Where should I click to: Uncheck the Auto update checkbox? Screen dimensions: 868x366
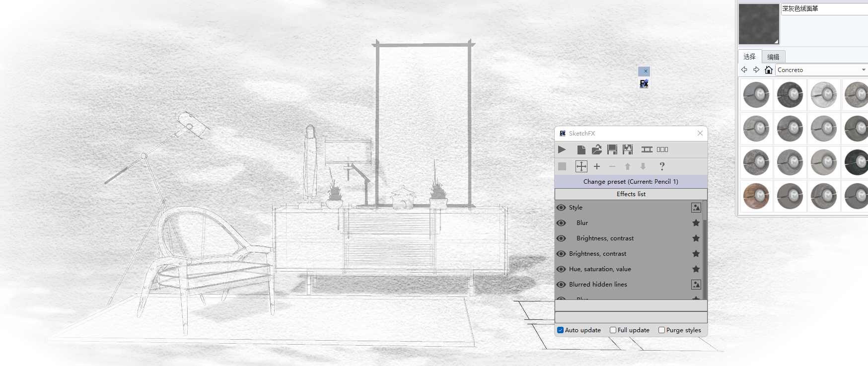tap(560, 330)
